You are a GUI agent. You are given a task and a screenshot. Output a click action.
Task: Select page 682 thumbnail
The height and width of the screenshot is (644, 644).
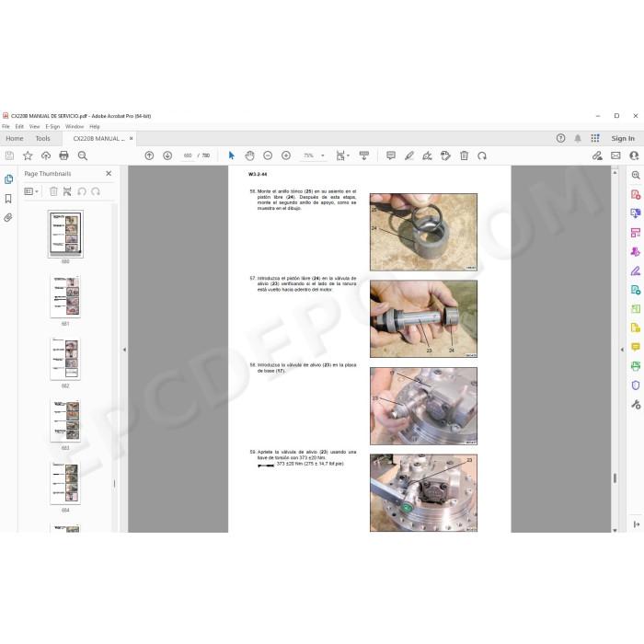(65, 359)
